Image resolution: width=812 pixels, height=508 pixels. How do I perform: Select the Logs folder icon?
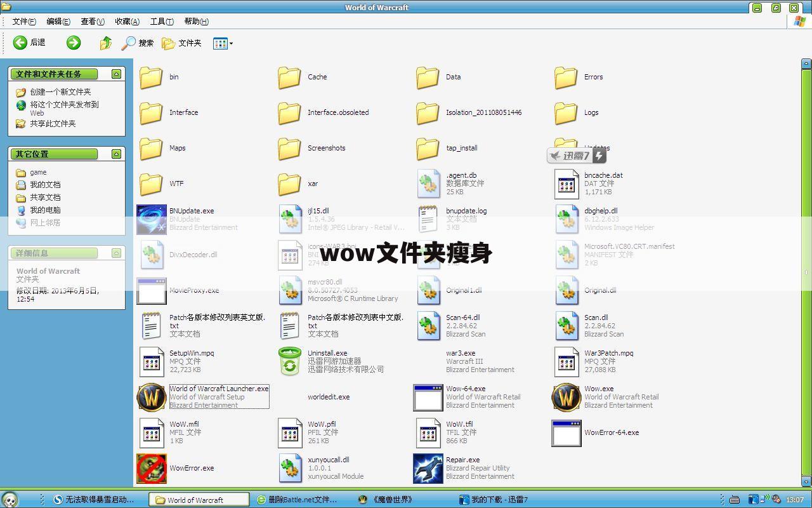(566, 112)
